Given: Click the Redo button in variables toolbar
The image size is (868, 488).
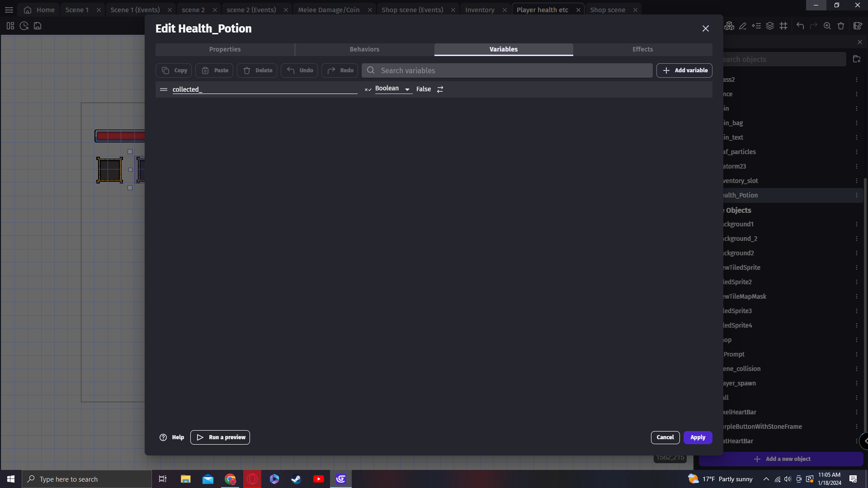Looking at the screenshot, I should click(340, 70).
